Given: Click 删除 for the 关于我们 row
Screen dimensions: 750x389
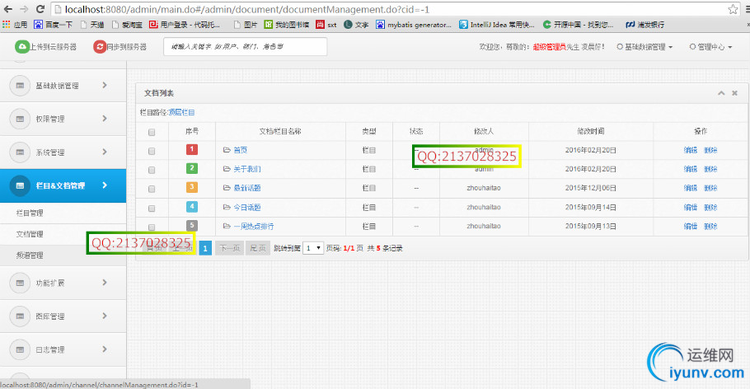Looking at the screenshot, I should coord(710,169).
